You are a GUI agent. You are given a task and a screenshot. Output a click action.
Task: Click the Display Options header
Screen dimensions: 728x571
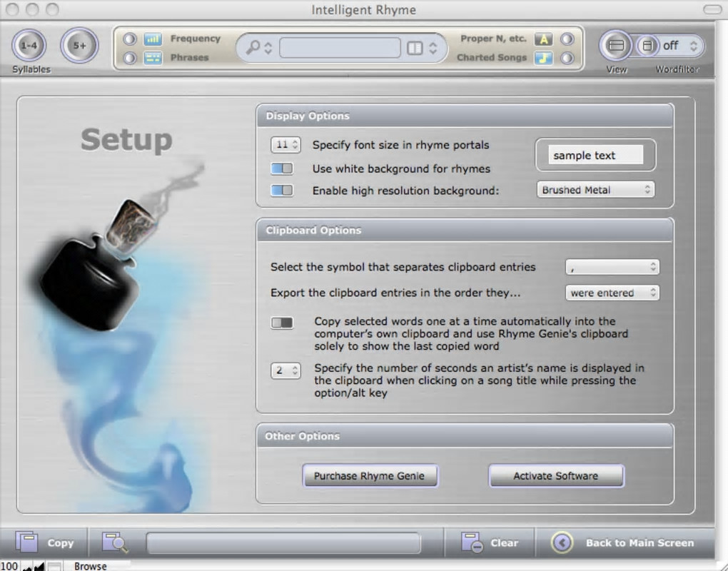465,116
